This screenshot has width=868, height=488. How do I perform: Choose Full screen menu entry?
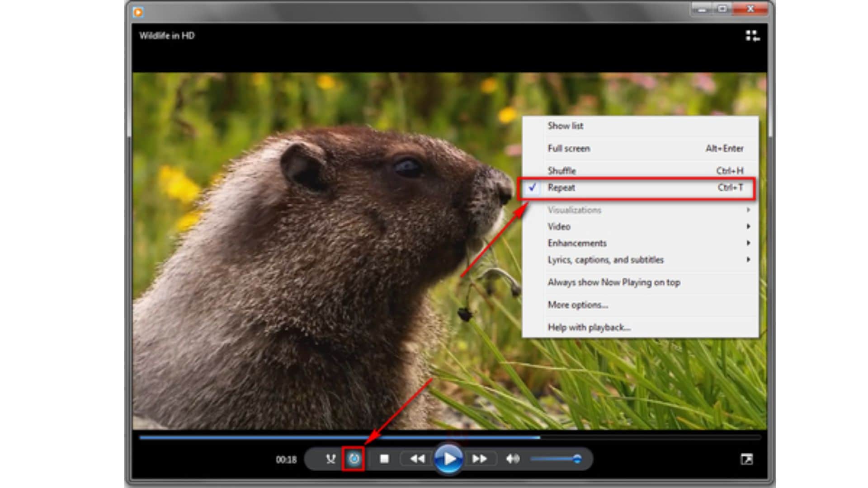point(640,148)
